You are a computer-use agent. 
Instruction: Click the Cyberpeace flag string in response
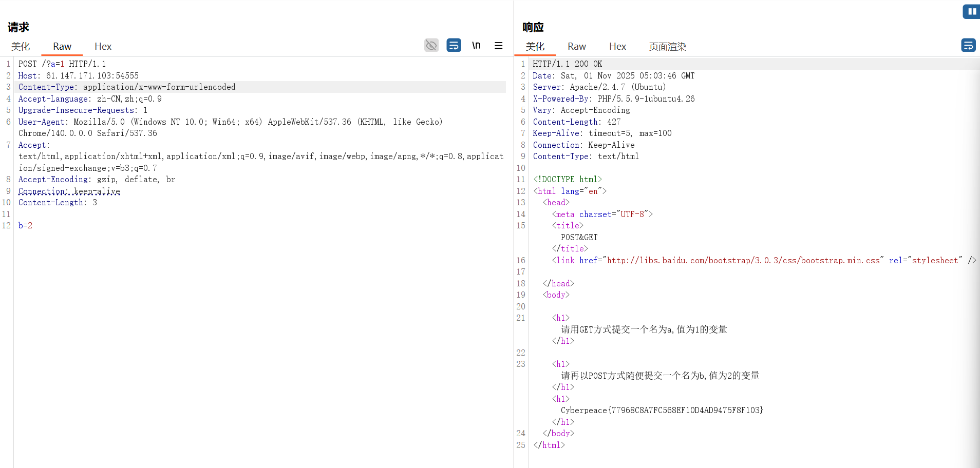click(x=662, y=411)
